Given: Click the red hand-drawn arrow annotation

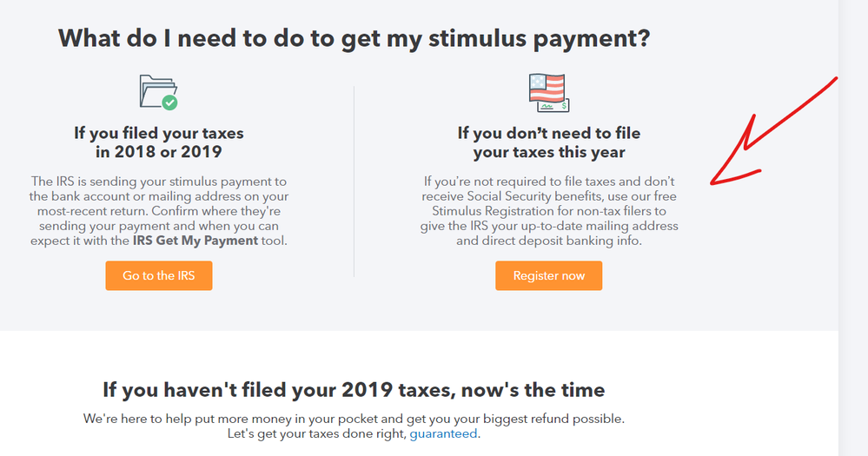Looking at the screenshot, I should tap(773, 131).
